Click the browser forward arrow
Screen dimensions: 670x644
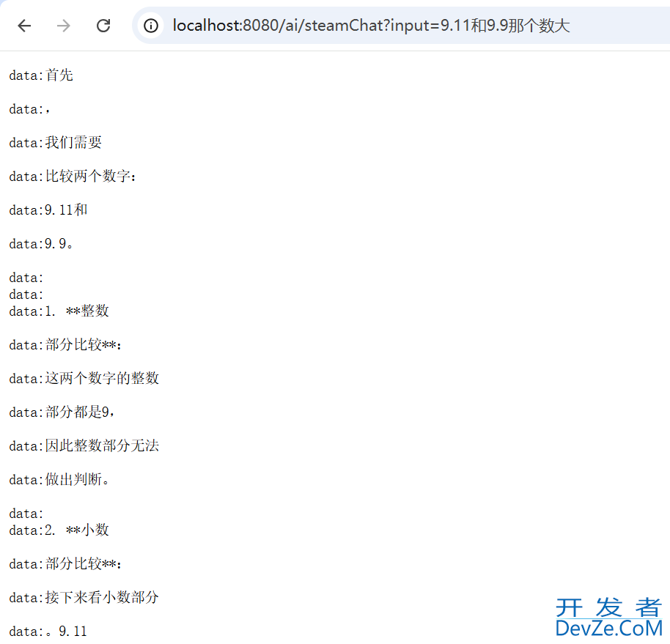coord(64,26)
